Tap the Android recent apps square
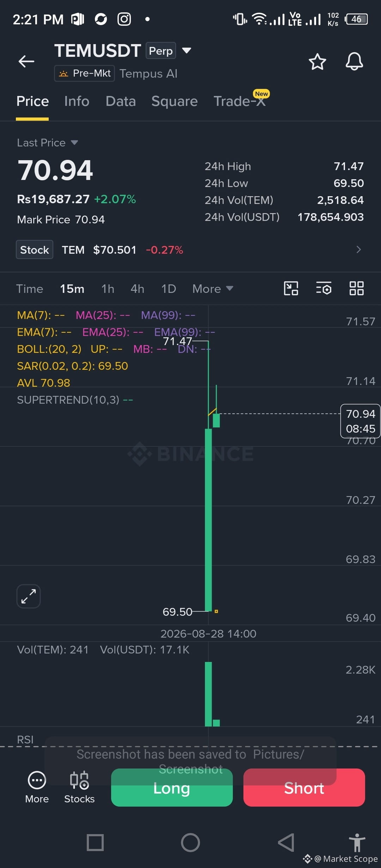 tap(95, 843)
